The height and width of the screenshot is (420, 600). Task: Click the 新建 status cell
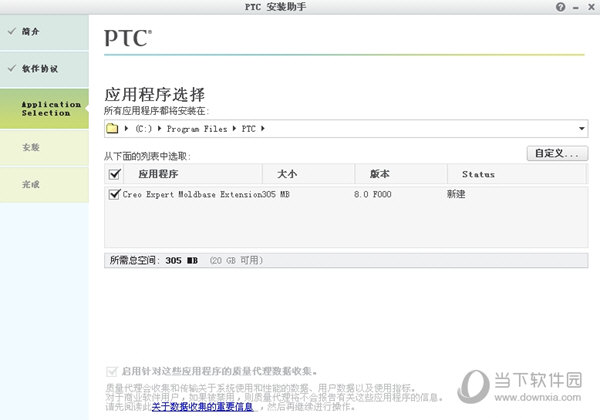(456, 194)
